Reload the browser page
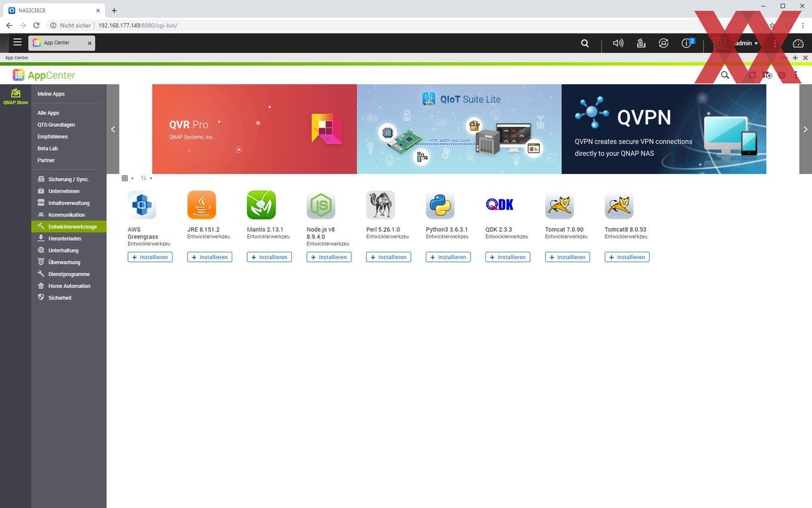Viewport: 812px width, 508px height. pyautogui.click(x=36, y=26)
